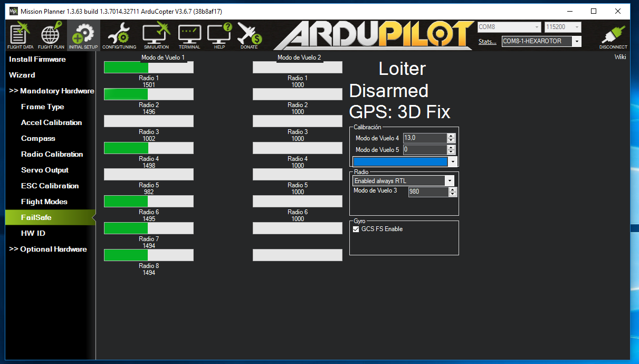Expand the Optional Hardware section
Viewport: 639px width, 364px height.
(48, 250)
